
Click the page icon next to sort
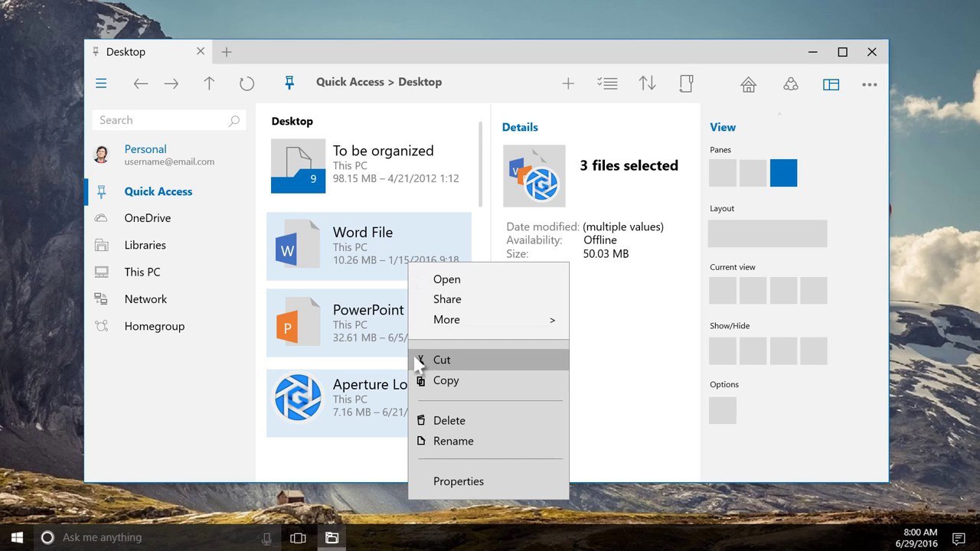pyautogui.click(x=686, y=83)
